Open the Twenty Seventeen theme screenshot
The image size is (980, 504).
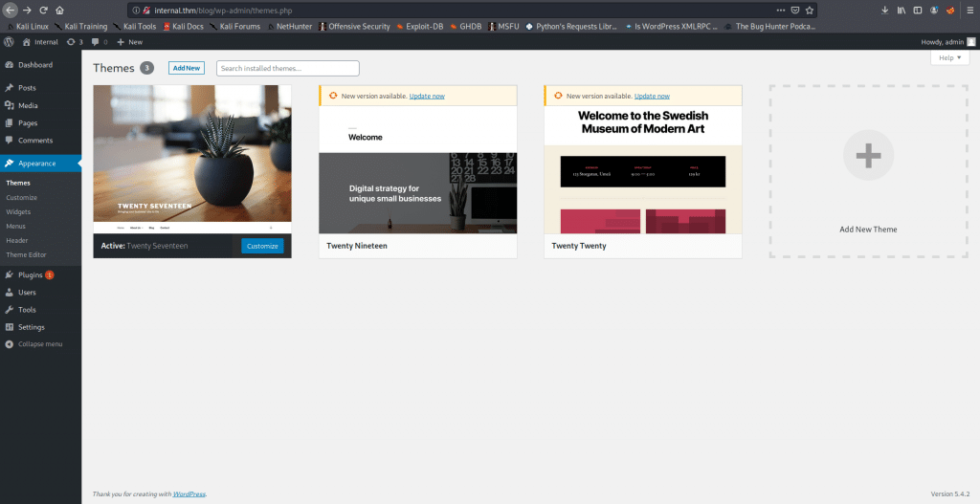[x=192, y=160]
